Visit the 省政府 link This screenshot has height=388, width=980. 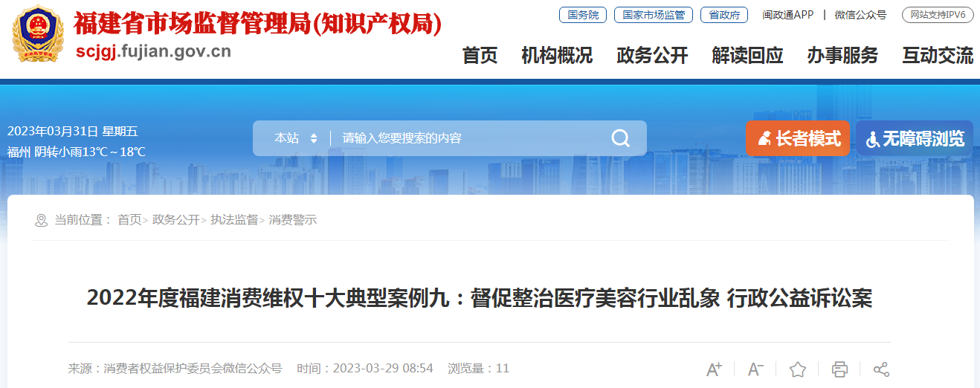[724, 15]
